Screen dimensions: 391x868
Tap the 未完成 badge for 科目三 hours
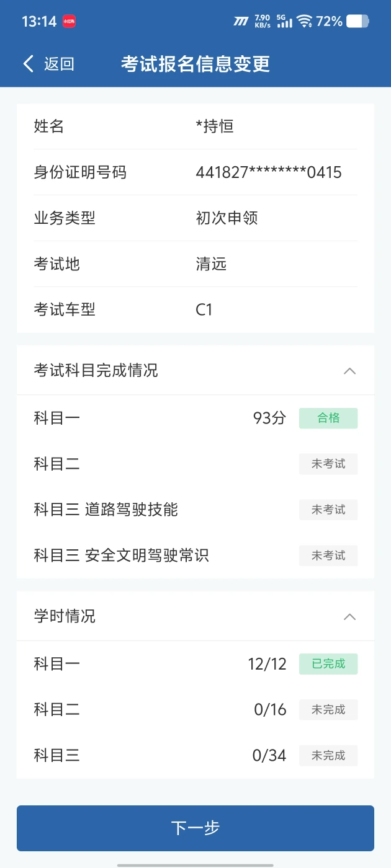[x=328, y=756]
